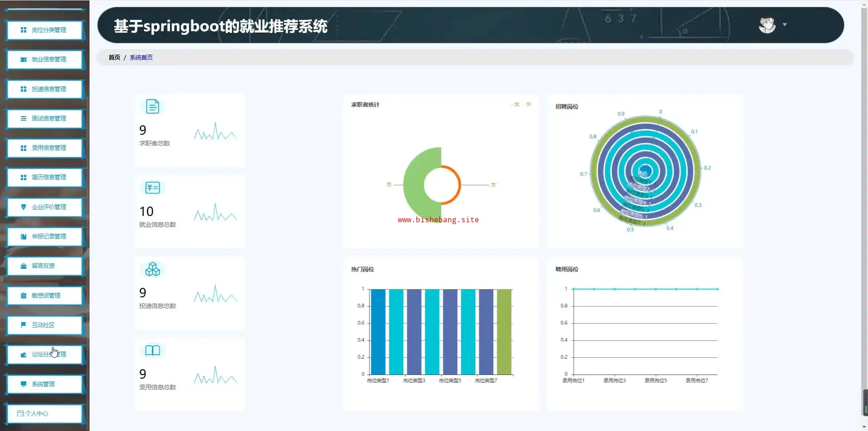Screen dimensions: 868x431
Task: Go to 首页 in the breadcrumb
Action: pyautogui.click(x=114, y=57)
